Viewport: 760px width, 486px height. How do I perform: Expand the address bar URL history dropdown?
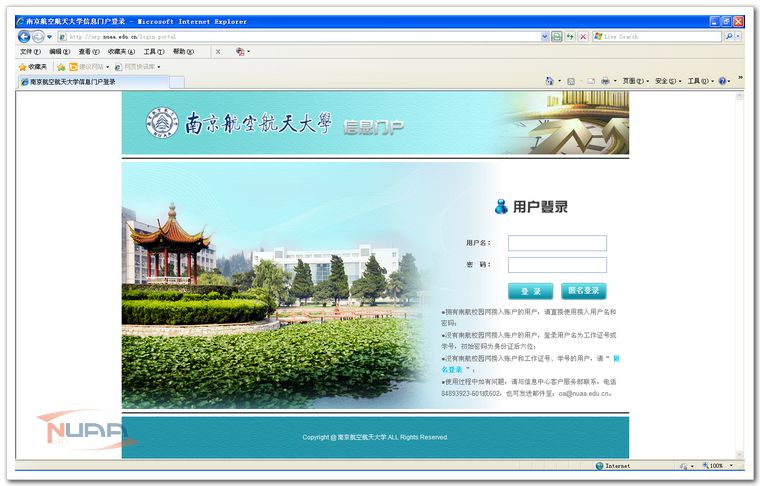click(x=545, y=36)
